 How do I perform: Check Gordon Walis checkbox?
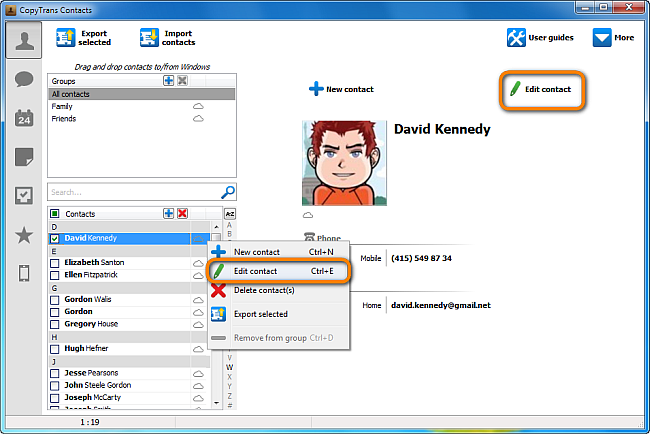coord(54,300)
